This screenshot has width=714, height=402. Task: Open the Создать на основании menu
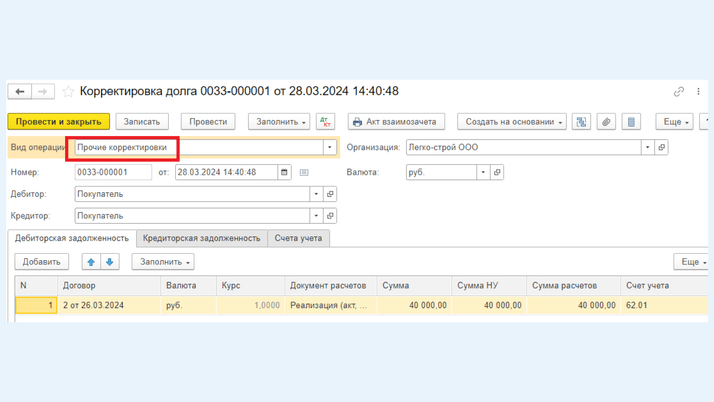click(512, 122)
